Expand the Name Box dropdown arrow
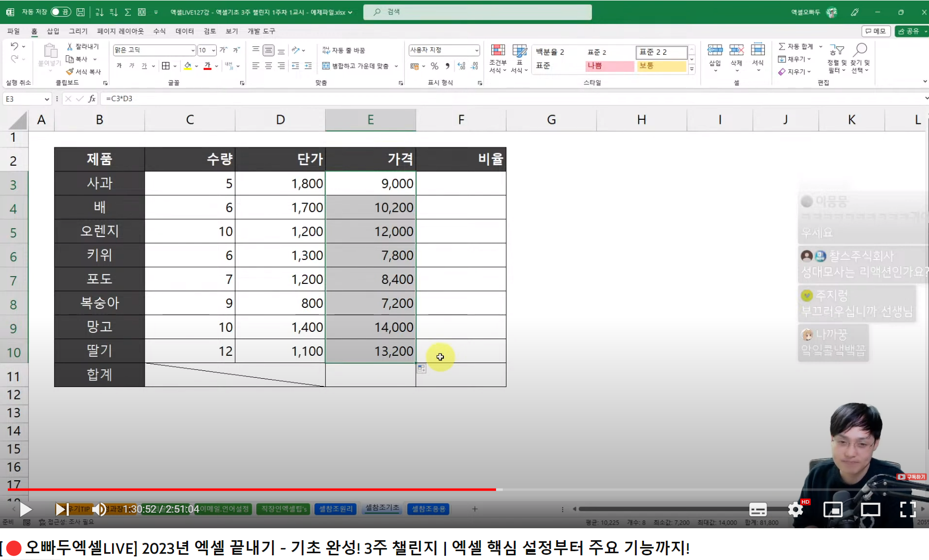This screenshot has width=929, height=560. 46,98
